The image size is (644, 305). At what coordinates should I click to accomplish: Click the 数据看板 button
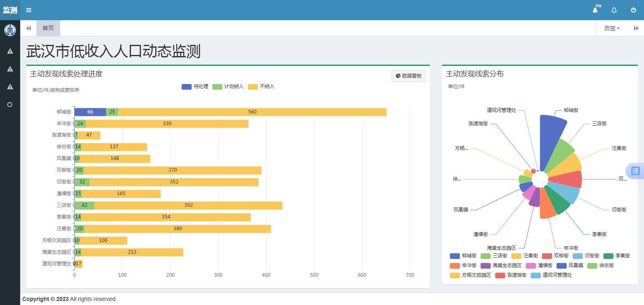tap(408, 76)
